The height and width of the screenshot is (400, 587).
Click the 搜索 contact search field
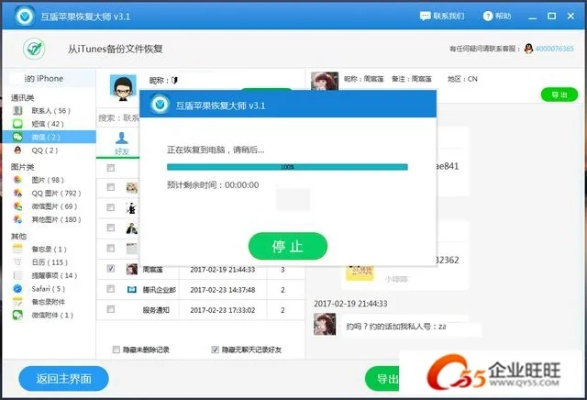click(x=119, y=118)
